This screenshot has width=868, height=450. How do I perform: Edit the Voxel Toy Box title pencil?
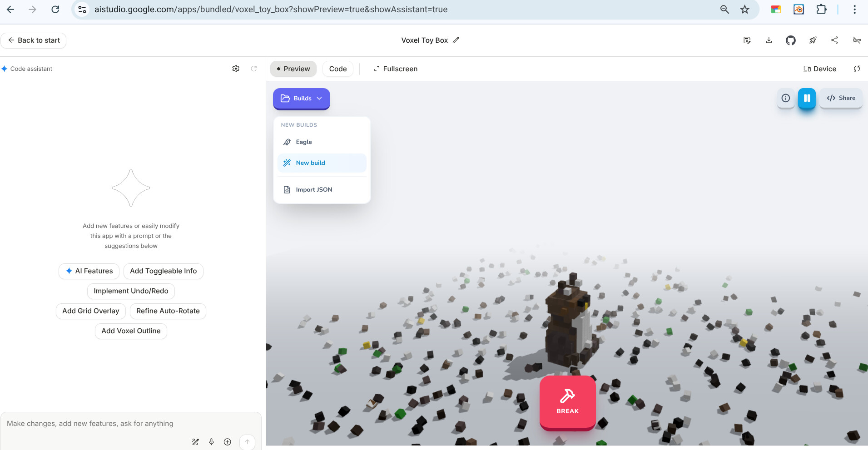(x=456, y=40)
